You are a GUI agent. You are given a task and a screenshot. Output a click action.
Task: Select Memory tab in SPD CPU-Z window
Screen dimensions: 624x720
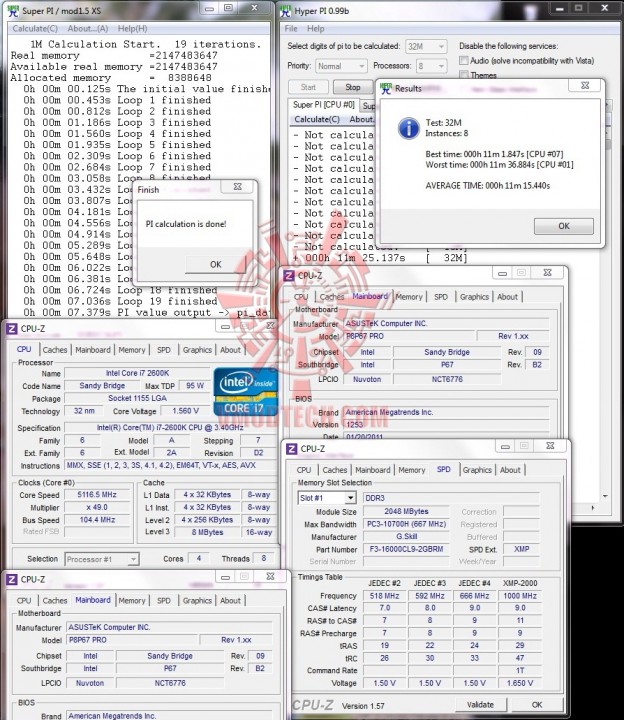[x=411, y=470]
